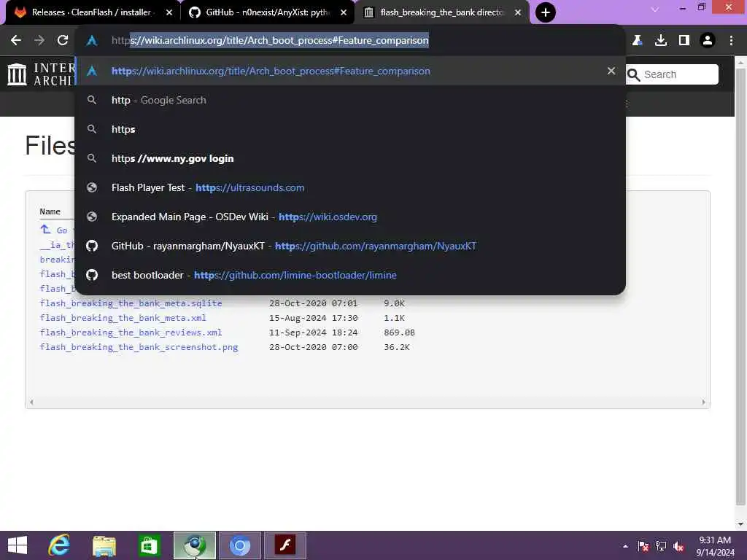Open the Windows Store taskbar icon
This screenshot has height=560, width=747.
[x=149, y=545]
